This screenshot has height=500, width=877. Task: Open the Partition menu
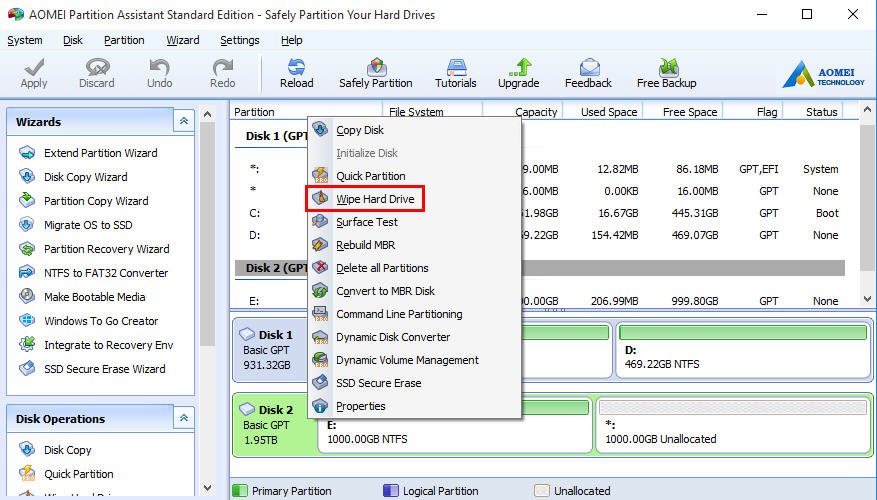pyautogui.click(x=124, y=40)
